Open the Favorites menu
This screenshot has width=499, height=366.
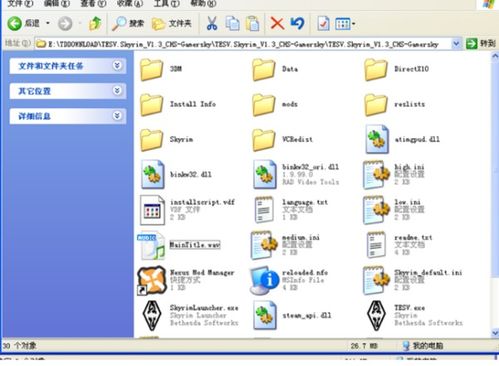[130, 4]
